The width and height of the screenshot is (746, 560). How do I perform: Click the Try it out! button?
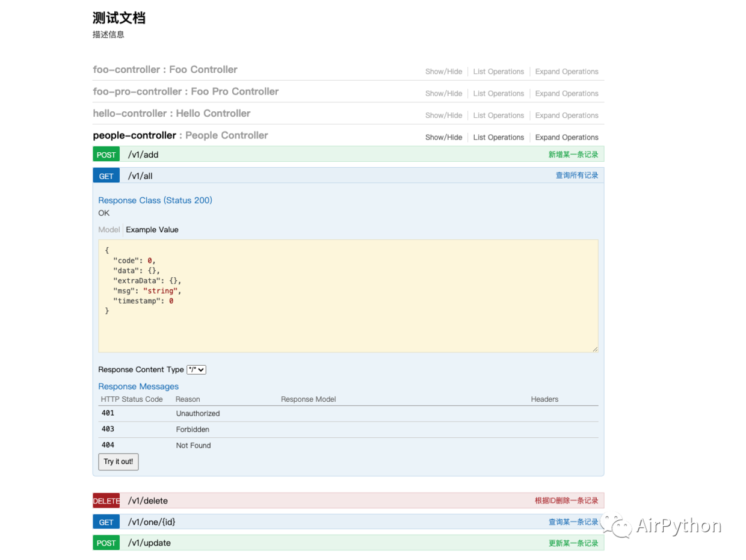(119, 462)
